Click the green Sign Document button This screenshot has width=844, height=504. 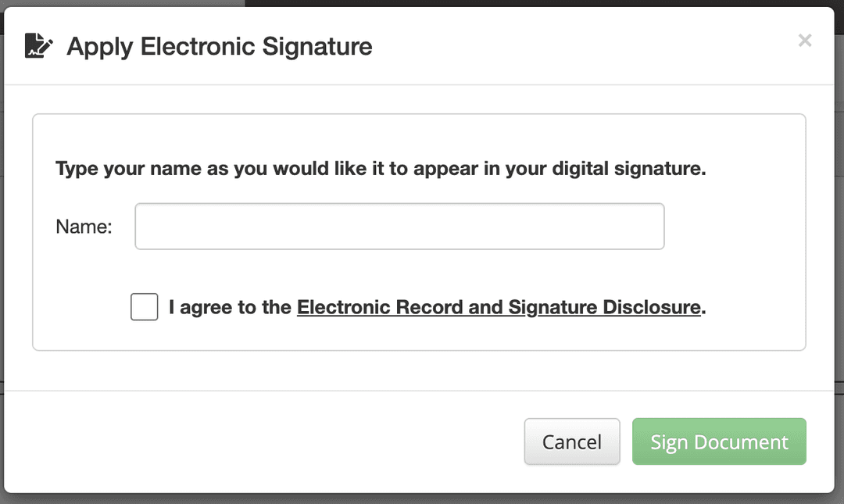click(x=719, y=441)
